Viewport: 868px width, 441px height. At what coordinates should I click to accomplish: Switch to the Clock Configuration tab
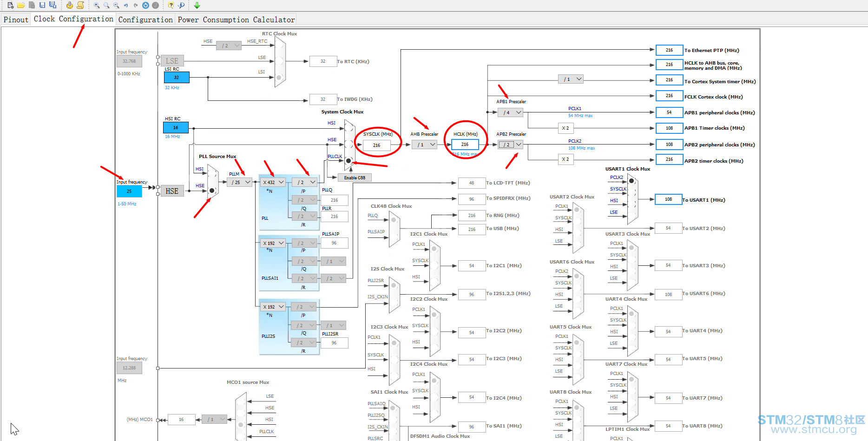pyautogui.click(x=73, y=19)
